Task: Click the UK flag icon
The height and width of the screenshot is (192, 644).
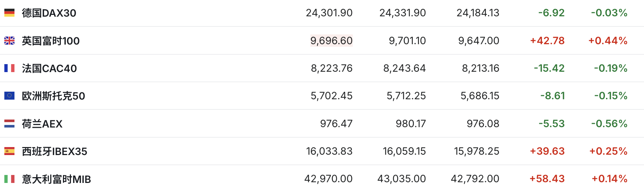Action: (9, 41)
